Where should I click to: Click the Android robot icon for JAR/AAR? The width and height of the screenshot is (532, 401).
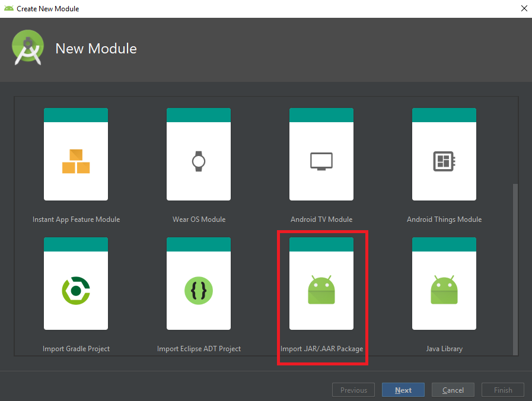[321, 290]
